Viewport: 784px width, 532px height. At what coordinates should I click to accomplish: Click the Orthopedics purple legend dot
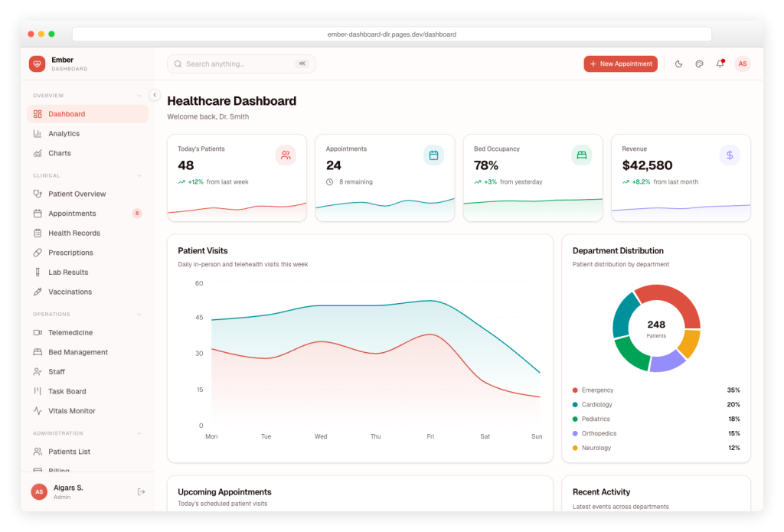(x=575, y=433)
